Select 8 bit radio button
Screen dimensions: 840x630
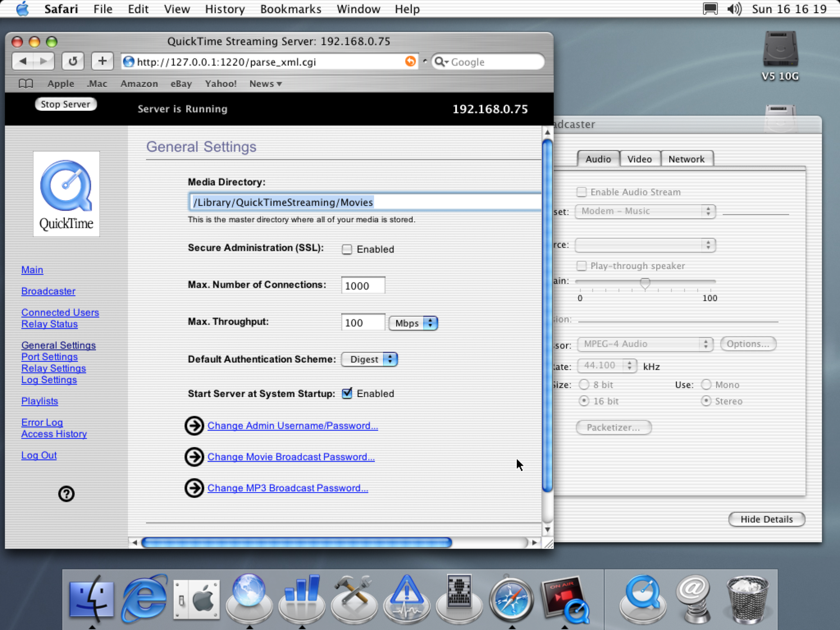584,385
